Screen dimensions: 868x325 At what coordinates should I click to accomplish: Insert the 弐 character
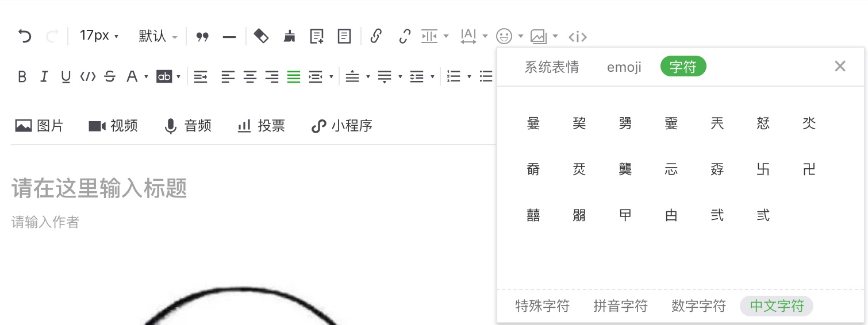pos(717,215)
